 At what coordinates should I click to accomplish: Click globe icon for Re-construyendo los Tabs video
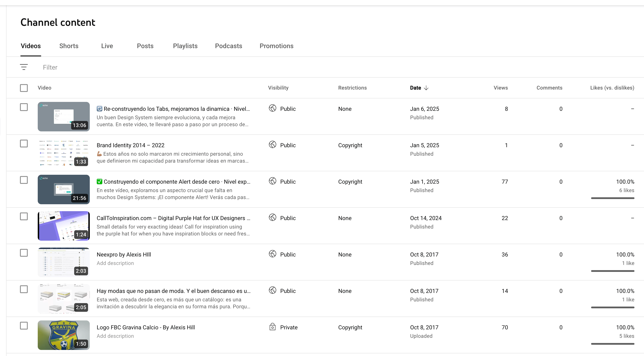click(273, 108)
